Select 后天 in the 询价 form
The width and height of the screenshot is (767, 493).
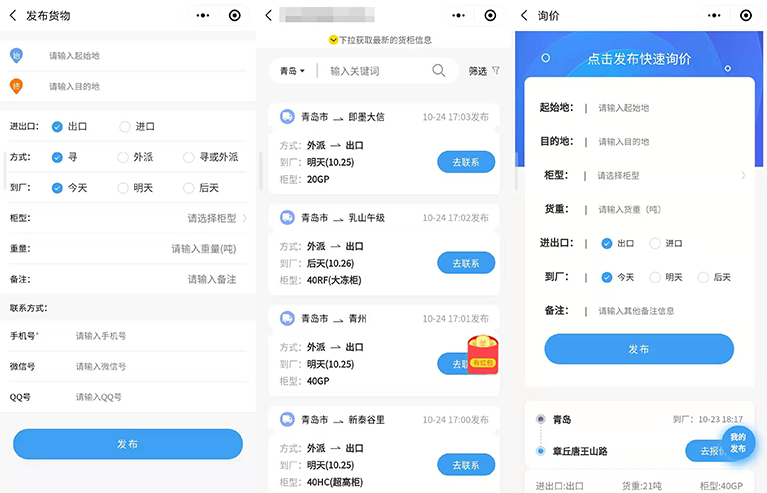tap(704, 277)
